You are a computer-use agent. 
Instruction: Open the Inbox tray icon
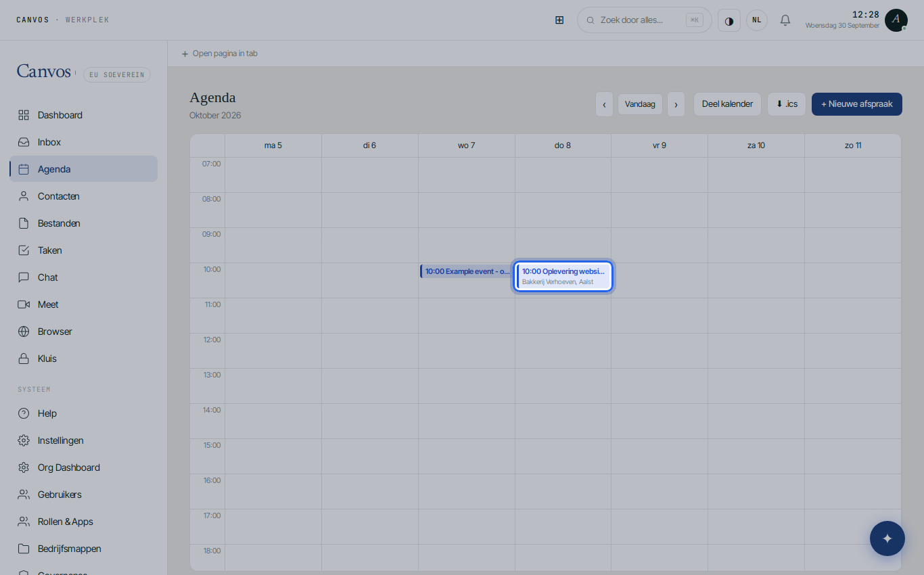(x=24, y=142)
